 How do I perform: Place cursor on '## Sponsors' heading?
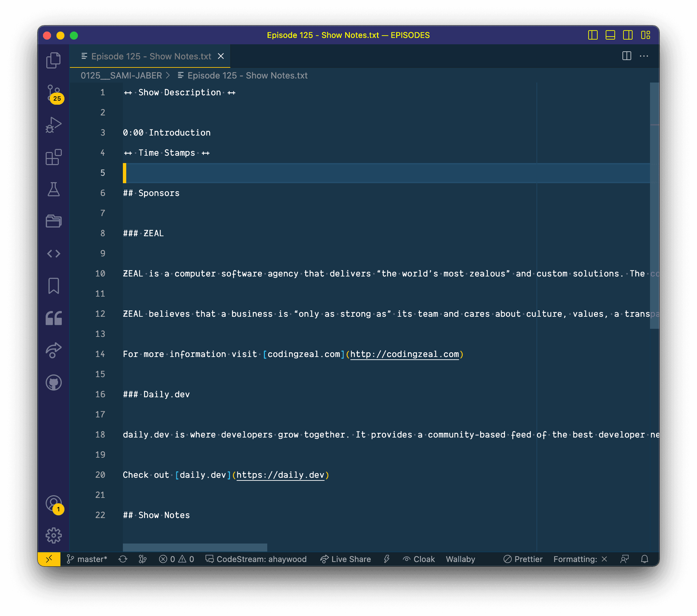(151, 193)
